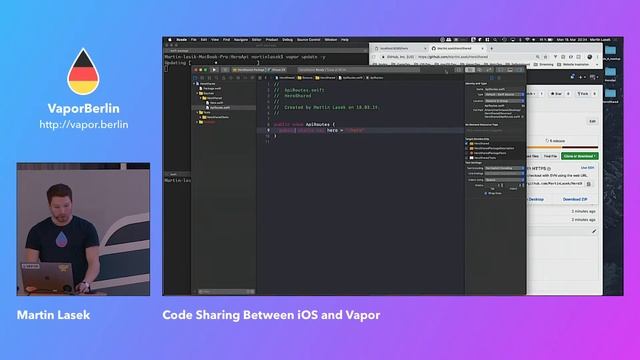
Task: Toggle the inspectors pane visibility
Action: pos(519,70)
